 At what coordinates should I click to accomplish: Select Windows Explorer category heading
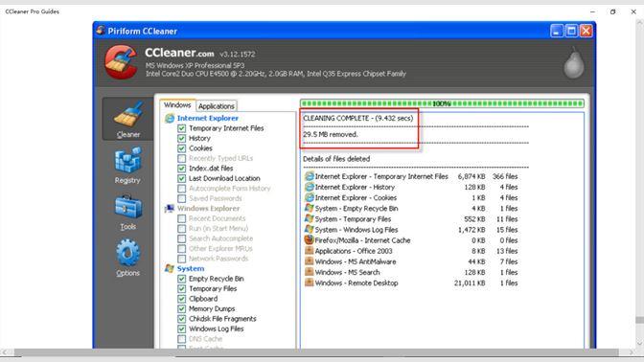(208, 209)
